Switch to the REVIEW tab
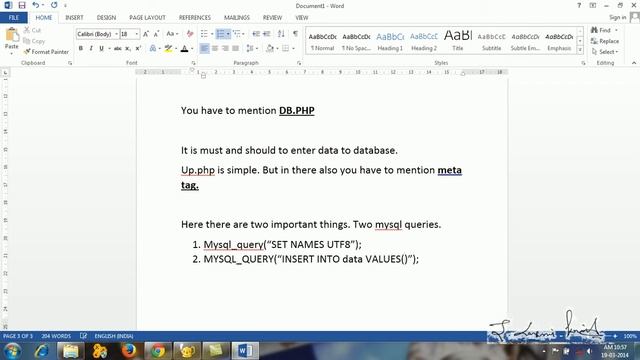640x360 pixels. point(272,18)
